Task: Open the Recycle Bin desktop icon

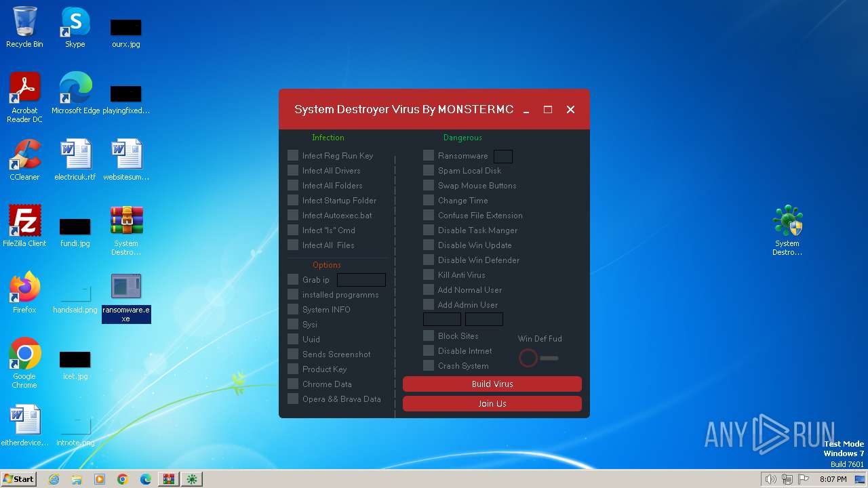Action: 24,27
